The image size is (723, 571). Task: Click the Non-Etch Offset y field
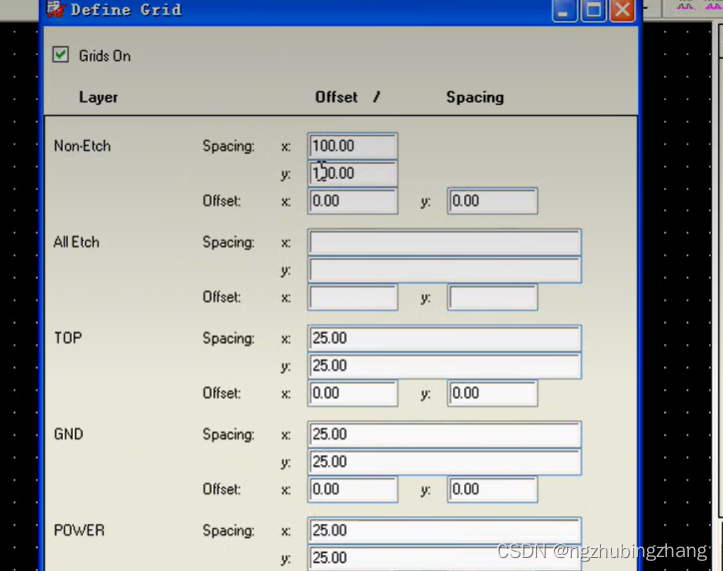pyautogui.click(x=492, y=201)
